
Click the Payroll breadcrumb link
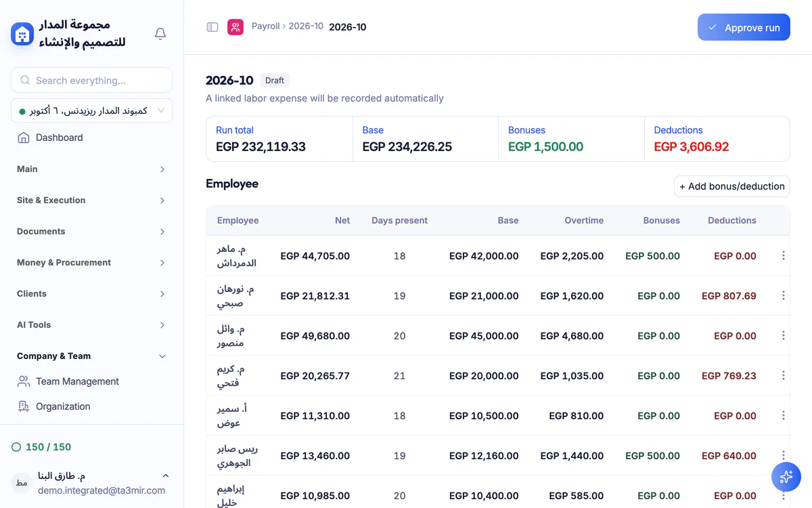[x=266, y=26]
